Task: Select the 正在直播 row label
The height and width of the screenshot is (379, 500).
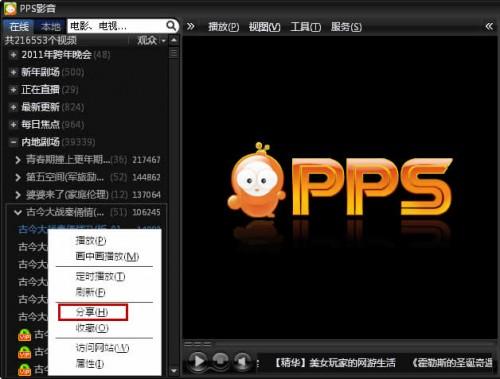Action: coord(40,90)
